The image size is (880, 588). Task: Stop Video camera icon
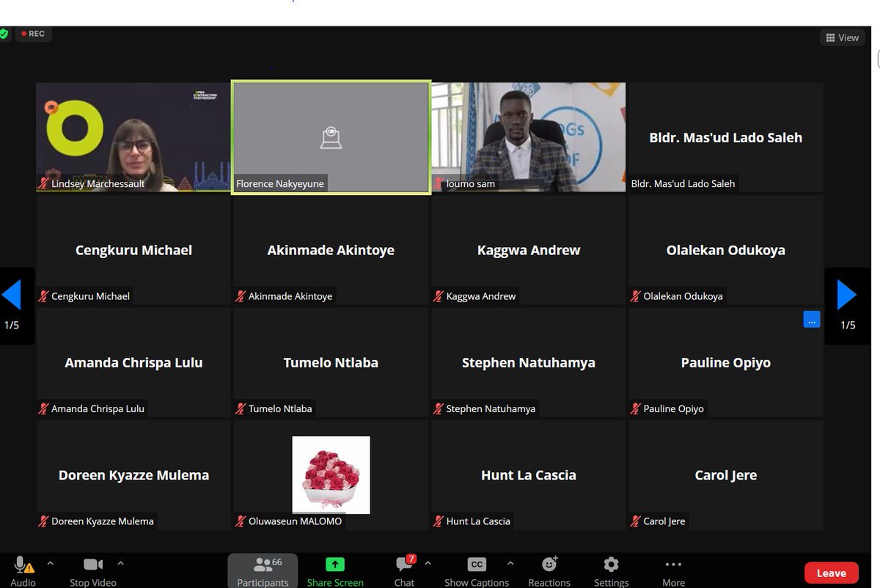pyautogui.click(x=92, y=564)
